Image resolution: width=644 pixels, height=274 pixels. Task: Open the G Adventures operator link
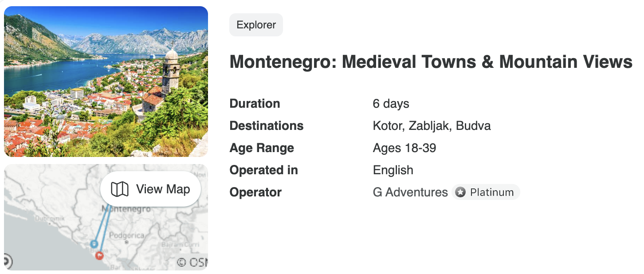[410, 192]
